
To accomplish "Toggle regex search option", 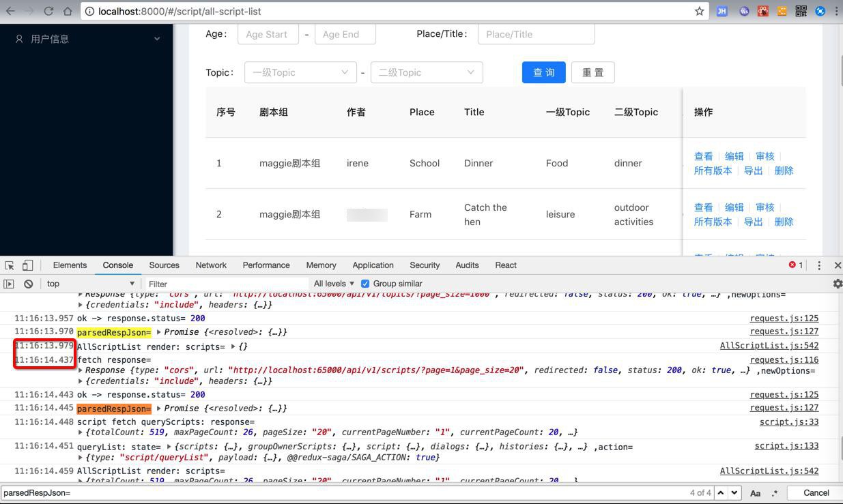I will (x=774, y=492).
